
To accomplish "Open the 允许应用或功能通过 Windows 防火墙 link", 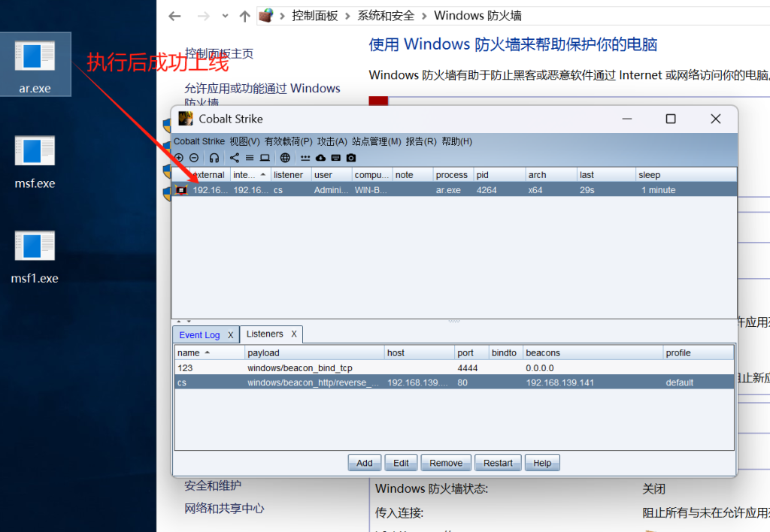I will [x=262, y=95].
